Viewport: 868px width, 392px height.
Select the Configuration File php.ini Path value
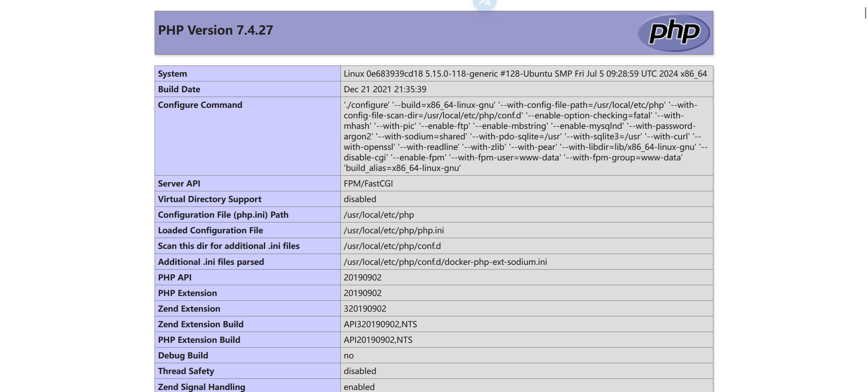pos(378,215)
